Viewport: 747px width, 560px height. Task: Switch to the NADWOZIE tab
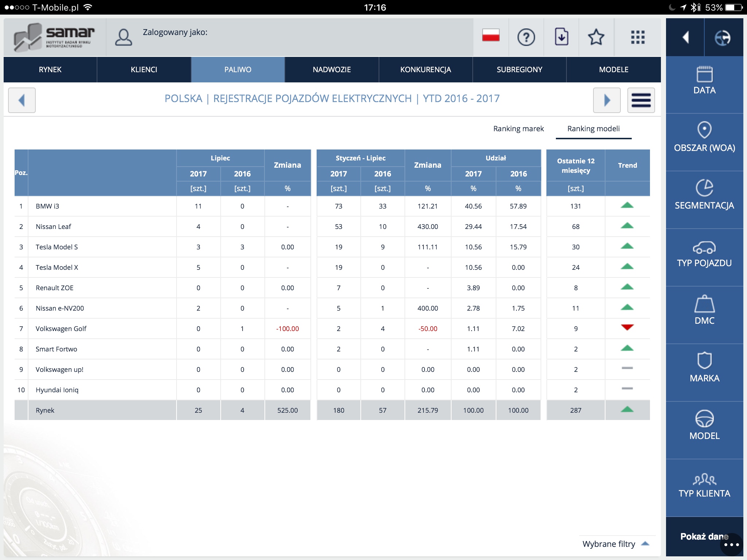tap(332, 70)
